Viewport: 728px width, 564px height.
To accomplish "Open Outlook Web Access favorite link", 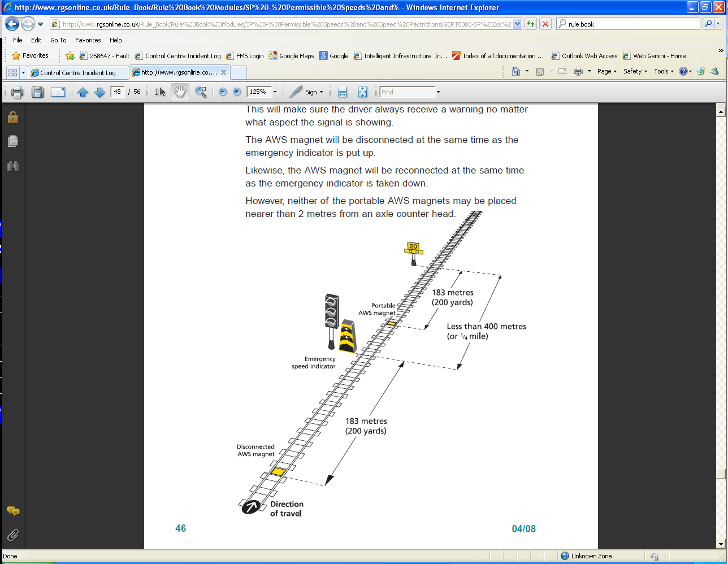I will [584, 56].
